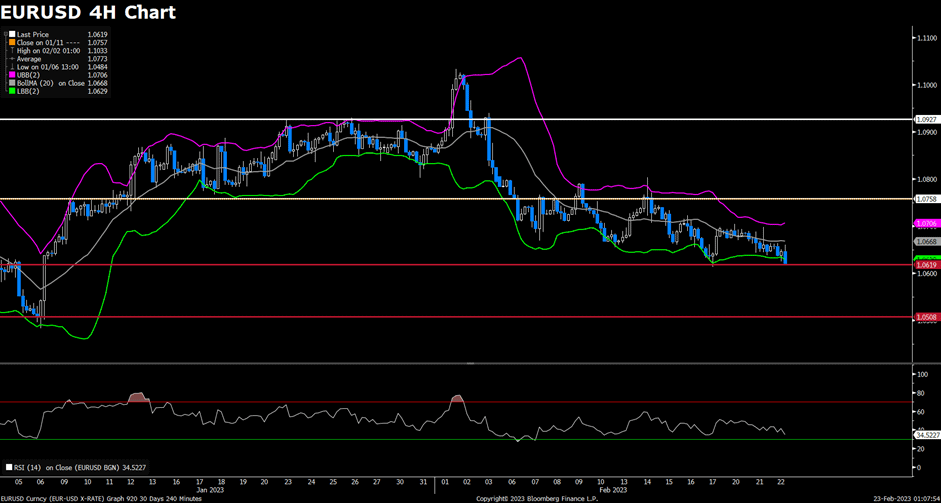Click the Average marker icon in legend
The width and height of the screenshot is (941, 503).
[13, 59]
